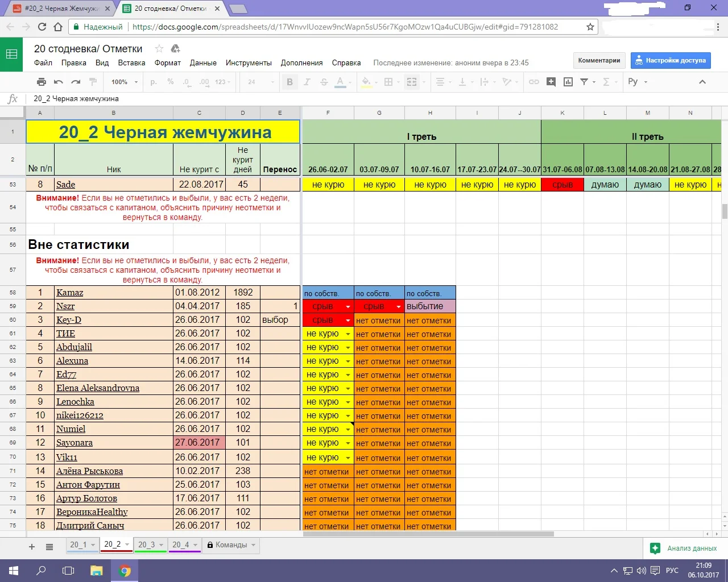Toggle italic formatting
Screen dimensions: 728x582
[307, 82]
